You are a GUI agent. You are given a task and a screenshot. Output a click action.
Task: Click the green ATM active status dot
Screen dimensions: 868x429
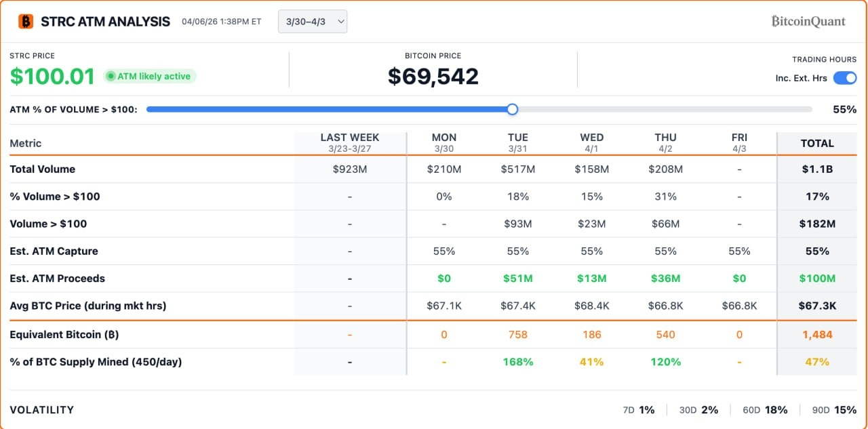[x=111, y=77]
